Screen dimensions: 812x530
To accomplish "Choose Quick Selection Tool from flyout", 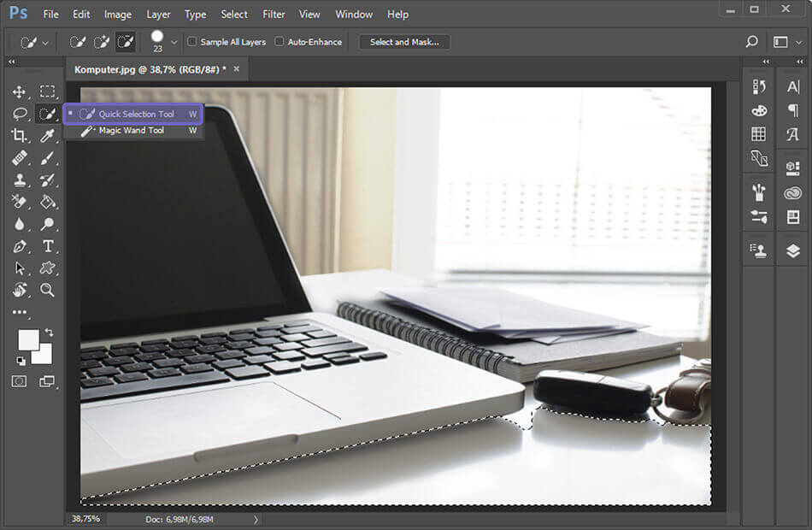I will click(x=133, y=114).
